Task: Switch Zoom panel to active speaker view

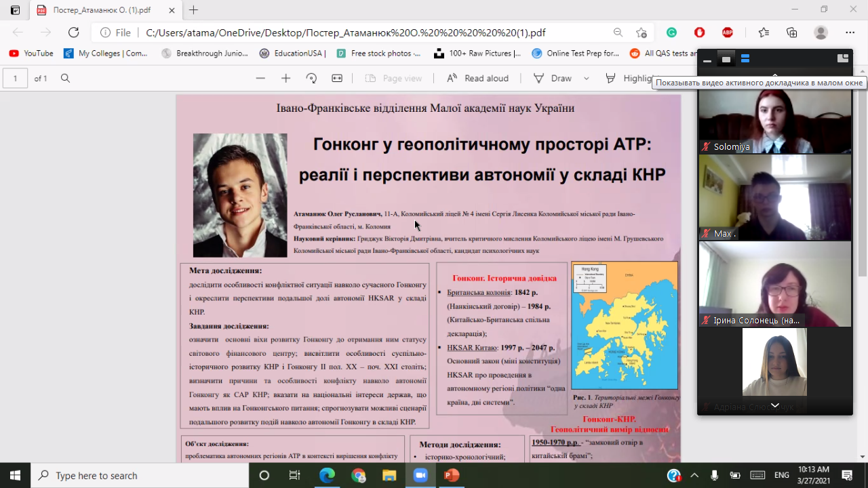Action: pos(726,60)
